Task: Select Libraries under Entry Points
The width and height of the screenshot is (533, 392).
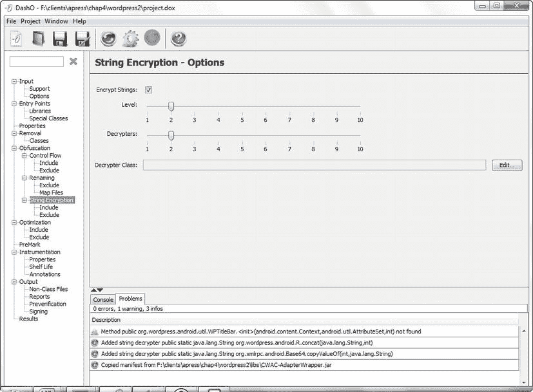Action: tap(40, 111)
